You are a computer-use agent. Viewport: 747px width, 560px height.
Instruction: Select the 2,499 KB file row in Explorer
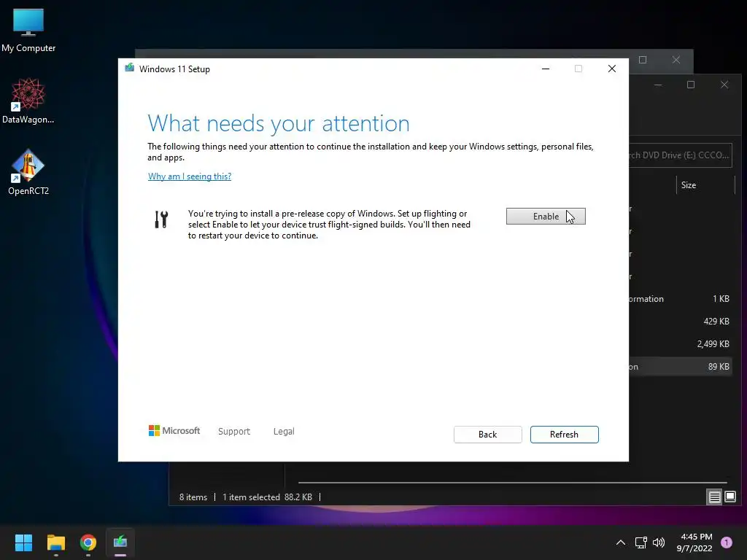[x=681, y=344]
